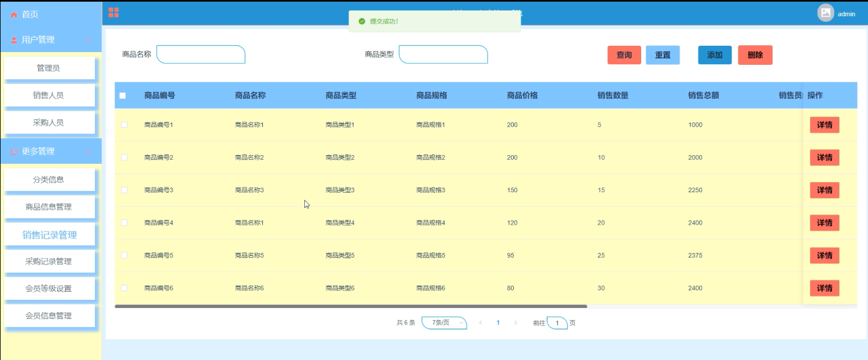Open 详情 for the 商品编号1 row
Image resolution: width=868 pixels, height=360 pixels.
click(825, 124)
